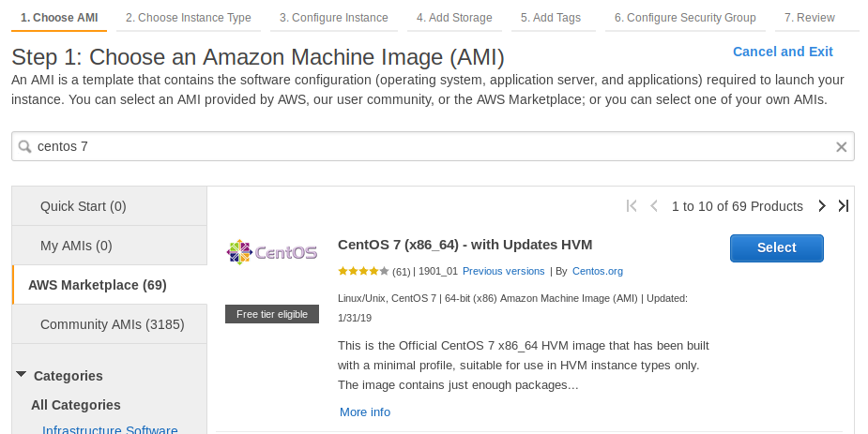Jump to the last page of products
The height and width of the screenshot is (434, 868).
(843, 206)
